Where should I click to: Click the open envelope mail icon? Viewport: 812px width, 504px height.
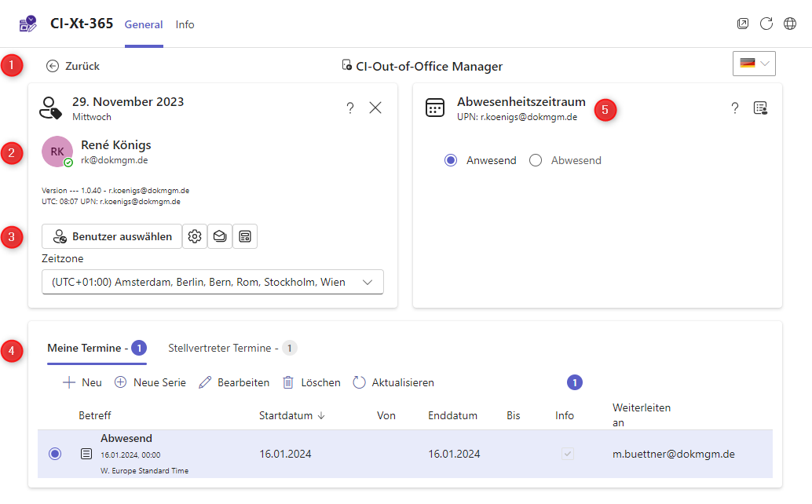pos(220,236)
